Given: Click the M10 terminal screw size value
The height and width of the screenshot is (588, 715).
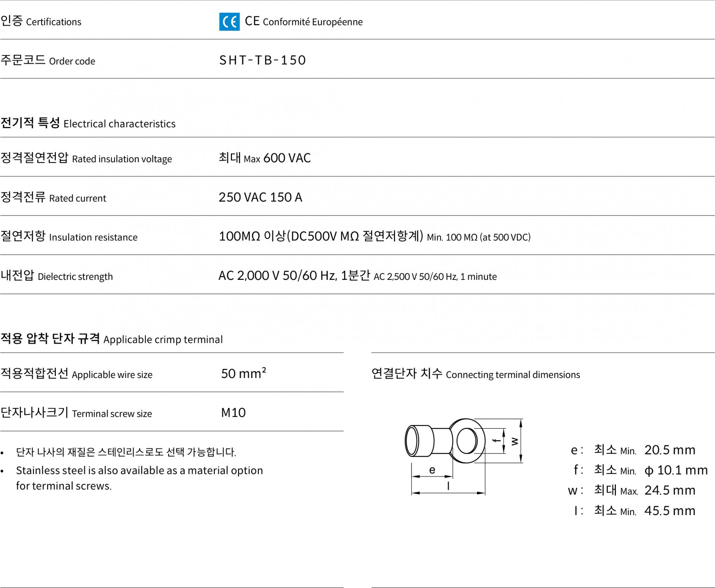Looking at the screenshot, I should (x=233, y=413).
